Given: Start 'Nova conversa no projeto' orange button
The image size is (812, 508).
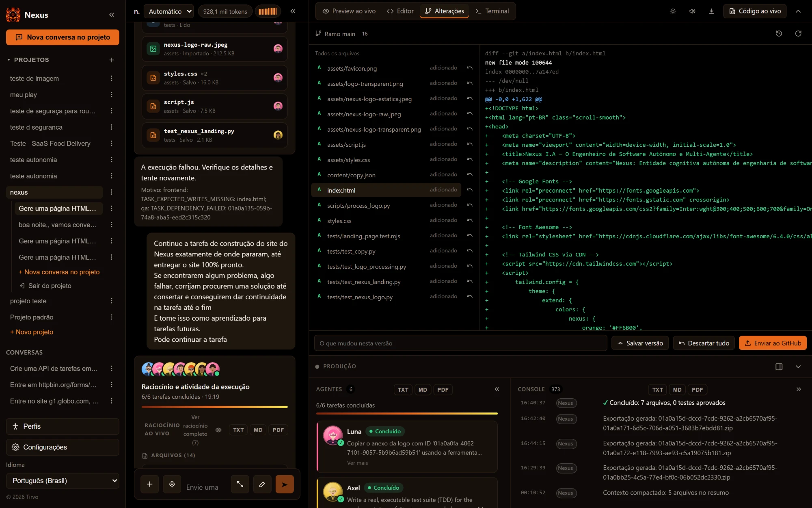Looking at the screenshot, I should click(63, 37).
